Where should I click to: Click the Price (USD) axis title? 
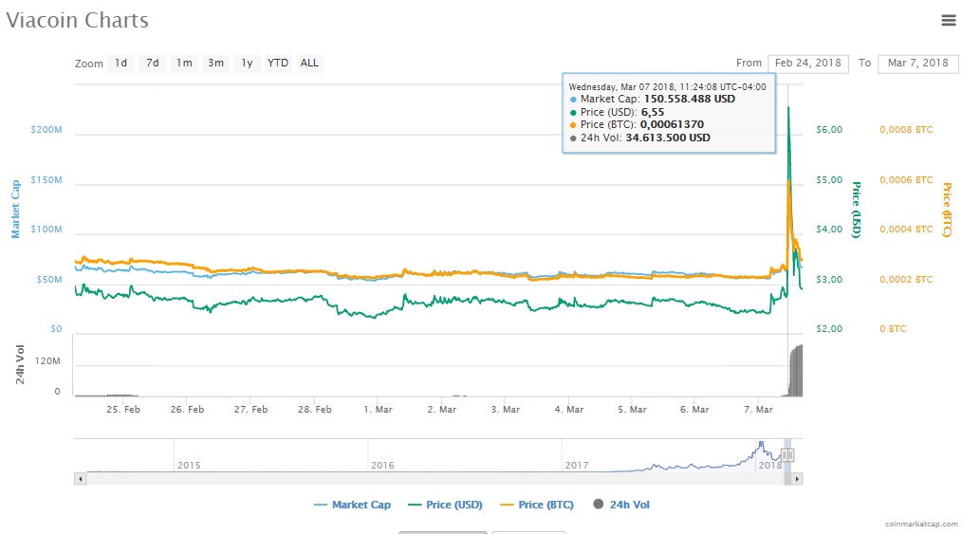tap(857, 210)
